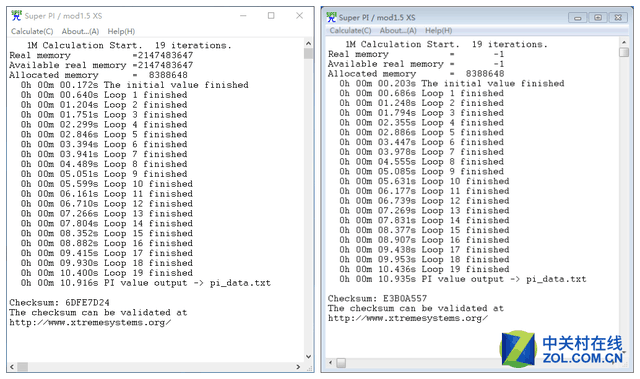This screenshot has width=640, height=379.
Task: Click vertical scrollbar thumb in right window
Action: point(624,52)
